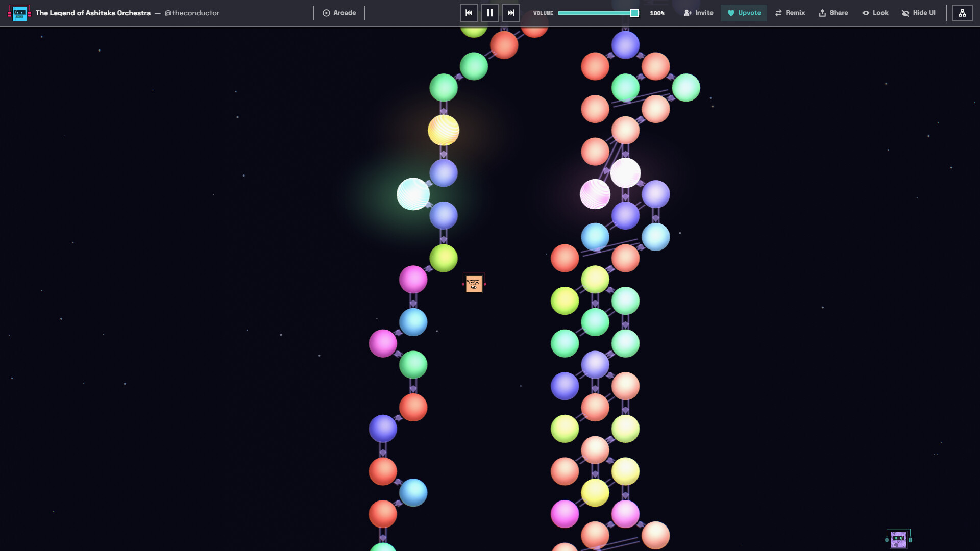Click the robot logo beside the title

(19, 13)
